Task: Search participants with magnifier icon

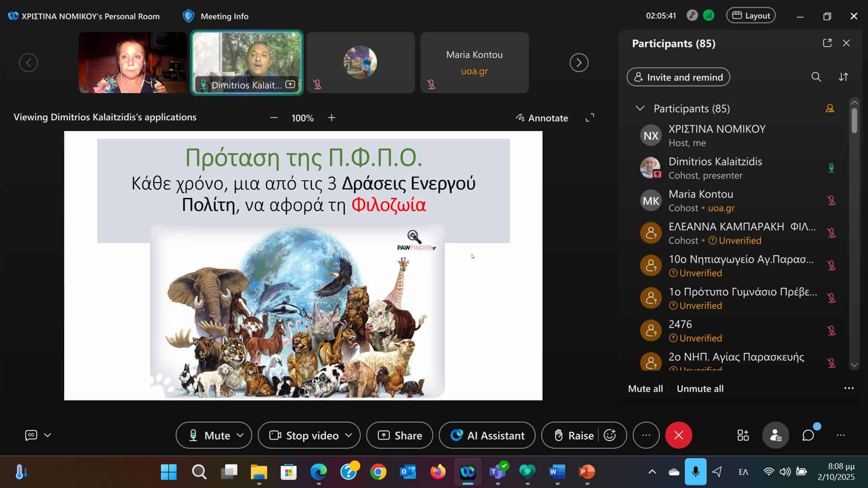Action: (x=816, y=77)
